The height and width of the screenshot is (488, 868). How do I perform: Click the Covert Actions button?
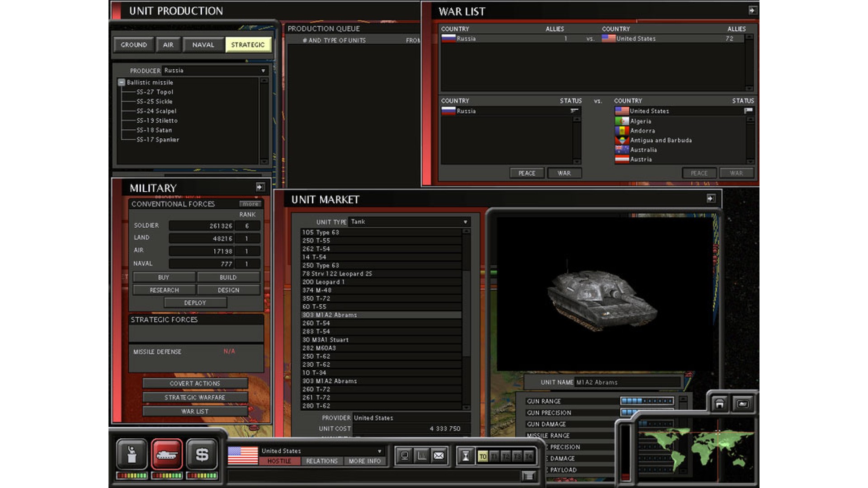coord(195,383)
